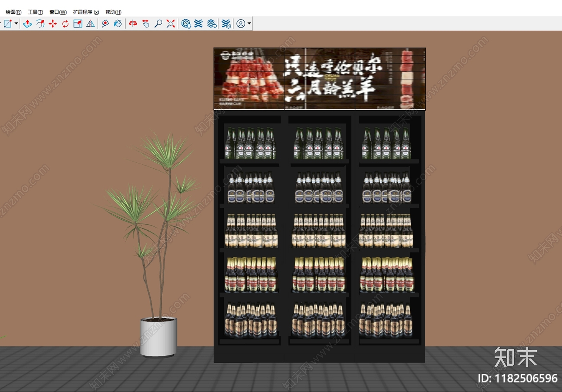Click the user account icon
The width and height of the screenshot is (562, 392).
(x=241, y=24)
